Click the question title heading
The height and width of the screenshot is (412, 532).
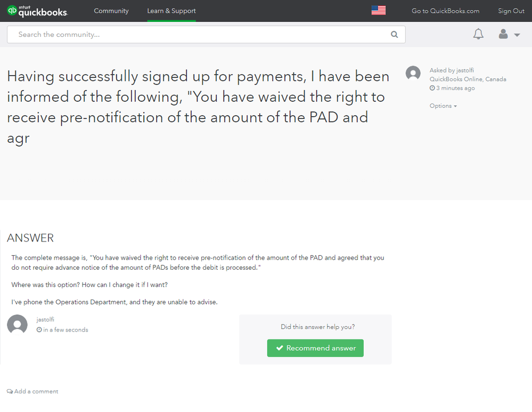[198, 107]
